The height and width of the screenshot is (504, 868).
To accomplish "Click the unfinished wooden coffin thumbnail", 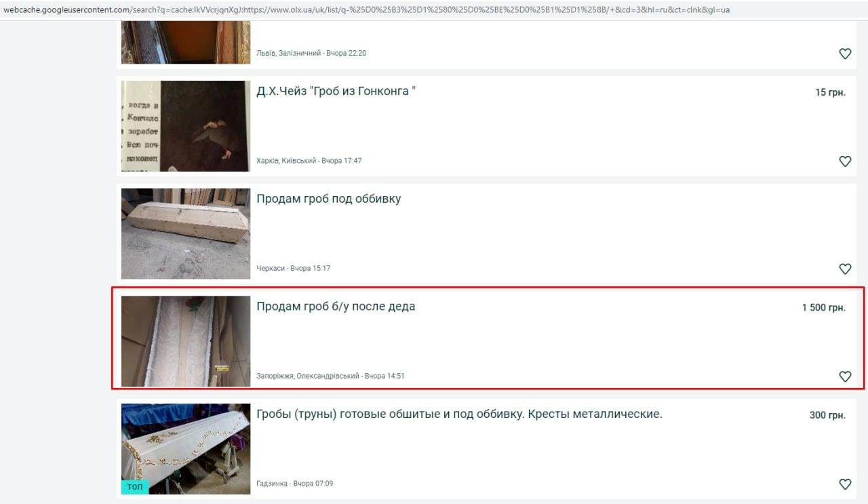I will [x=186, y=234].
